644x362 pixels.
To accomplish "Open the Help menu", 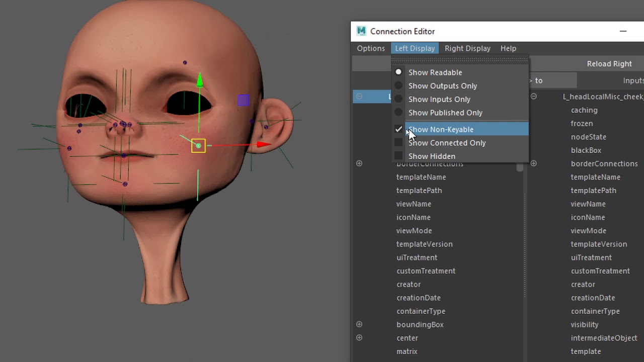I will (x=508, y=48).
